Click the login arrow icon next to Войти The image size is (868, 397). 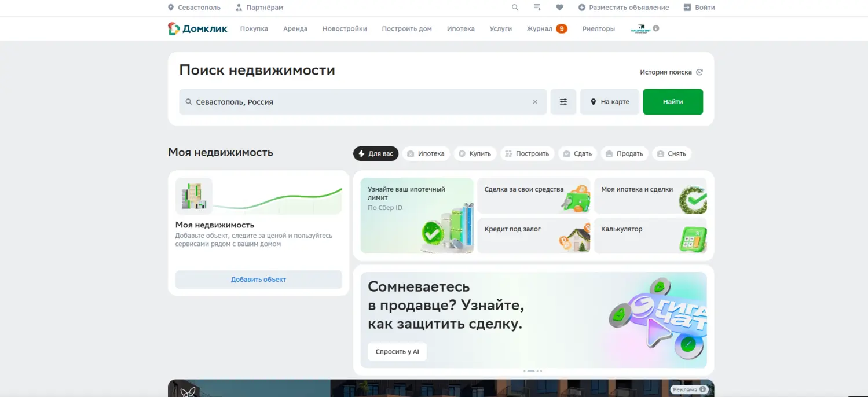[686, 8]
